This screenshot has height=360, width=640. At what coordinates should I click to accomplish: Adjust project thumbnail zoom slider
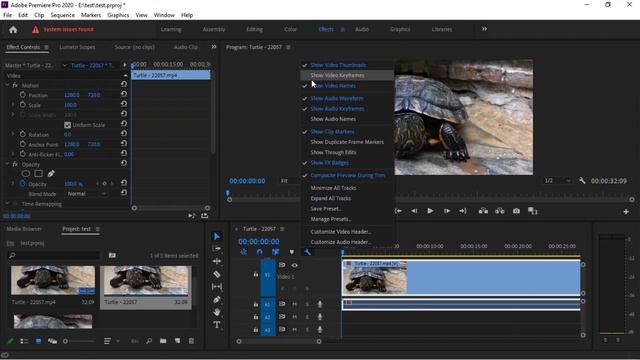79,341
